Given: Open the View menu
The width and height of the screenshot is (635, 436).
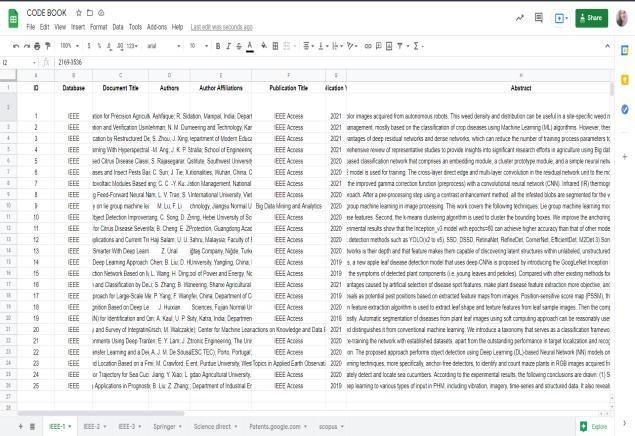Looking at the screenshot, I should coord(60,27).
